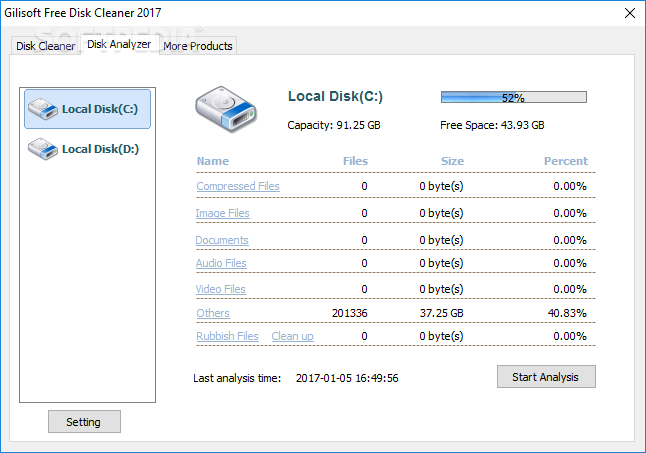
Task: Select the Disk Analyzer tab
Action: pos(119,44)
